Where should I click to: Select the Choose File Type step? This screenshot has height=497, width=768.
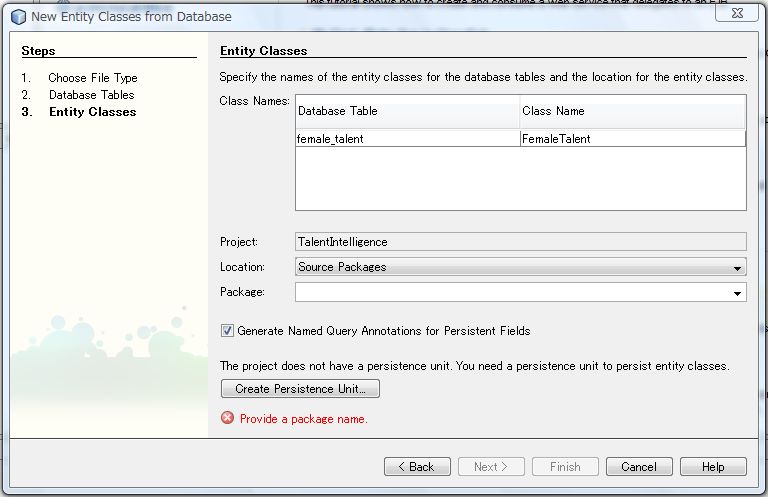(93, 78)
